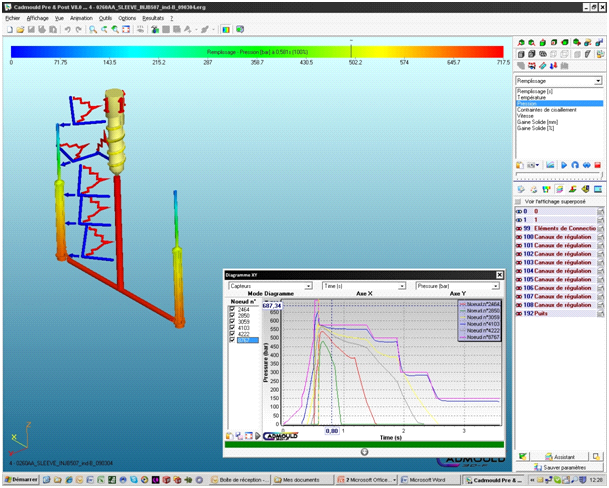
Task: Click the Play animation button in result panel
Action: point(564,165)
